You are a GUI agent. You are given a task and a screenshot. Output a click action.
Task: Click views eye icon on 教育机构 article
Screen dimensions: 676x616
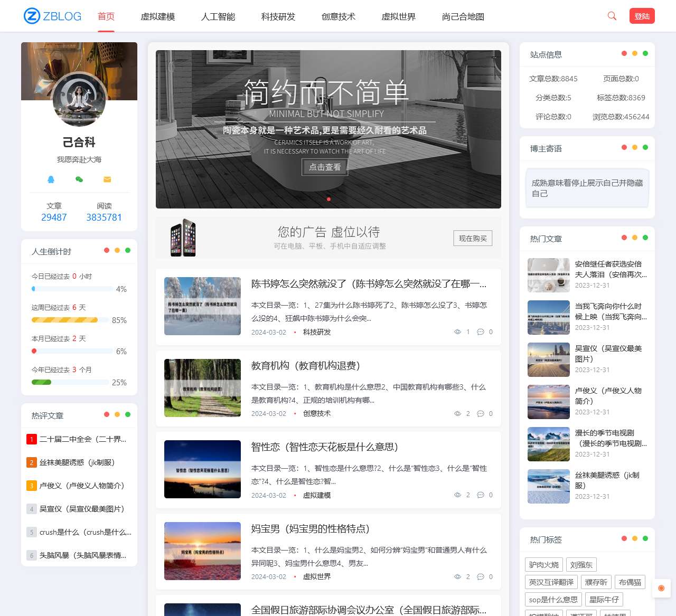457,414
